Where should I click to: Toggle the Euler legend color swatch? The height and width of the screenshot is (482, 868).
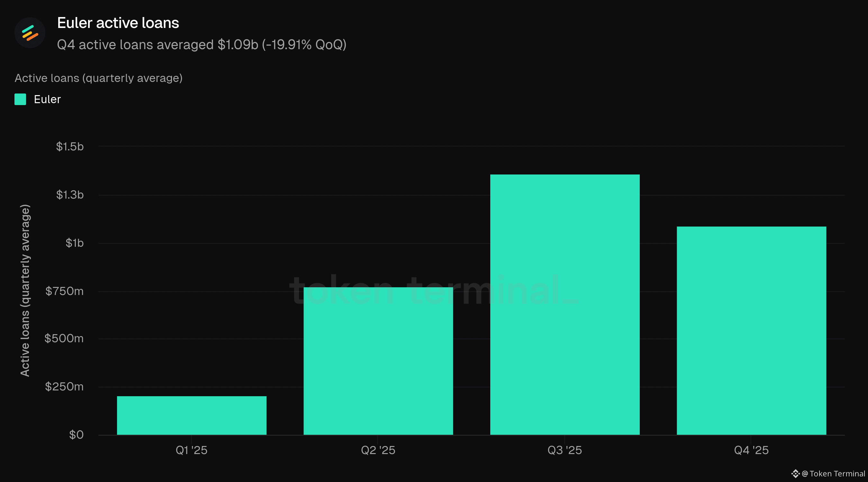tap(20, 99)
